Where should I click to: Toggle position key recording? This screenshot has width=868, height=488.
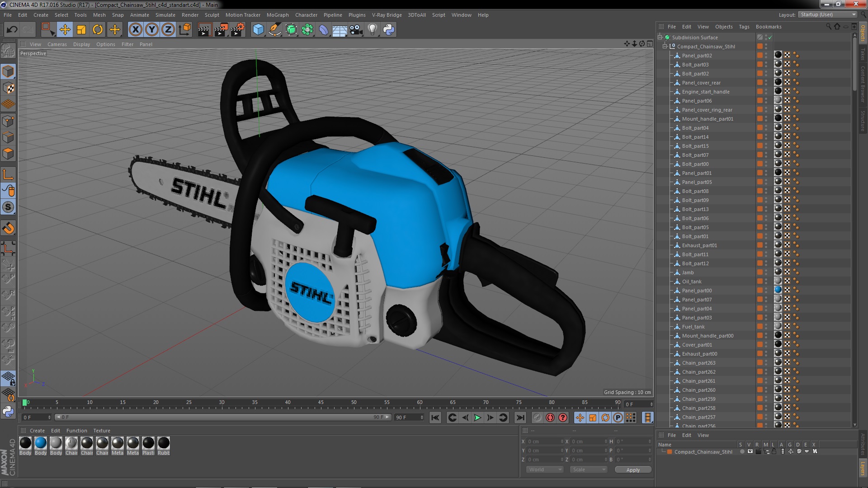coord(580,418)
